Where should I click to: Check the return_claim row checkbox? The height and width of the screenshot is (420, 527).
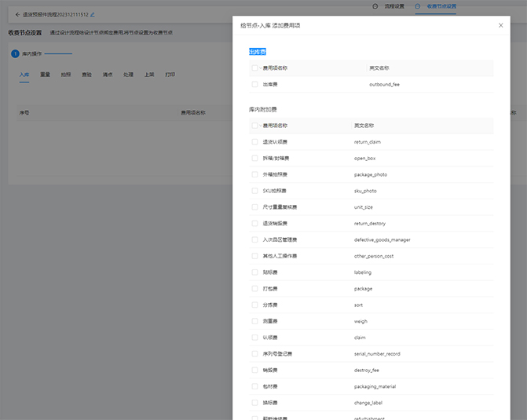coord(254,142)
